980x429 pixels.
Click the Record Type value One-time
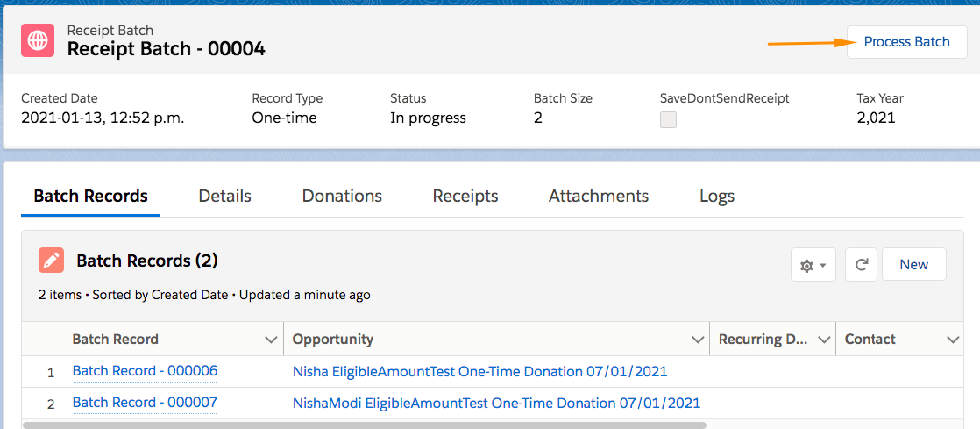284,118
